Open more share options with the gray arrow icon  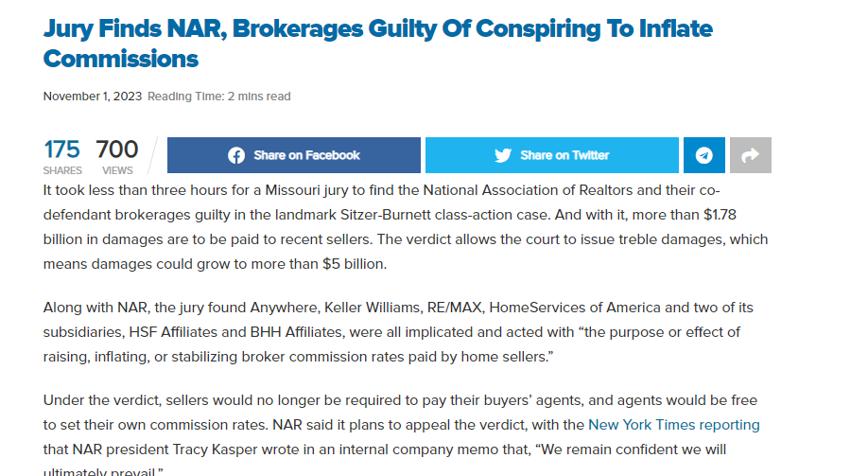750,155
